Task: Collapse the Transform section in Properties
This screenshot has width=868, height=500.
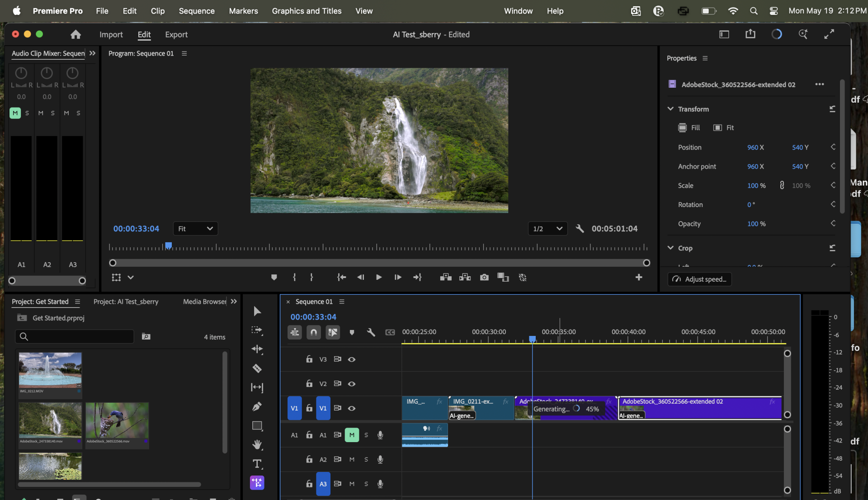Action: click(670, 108)
